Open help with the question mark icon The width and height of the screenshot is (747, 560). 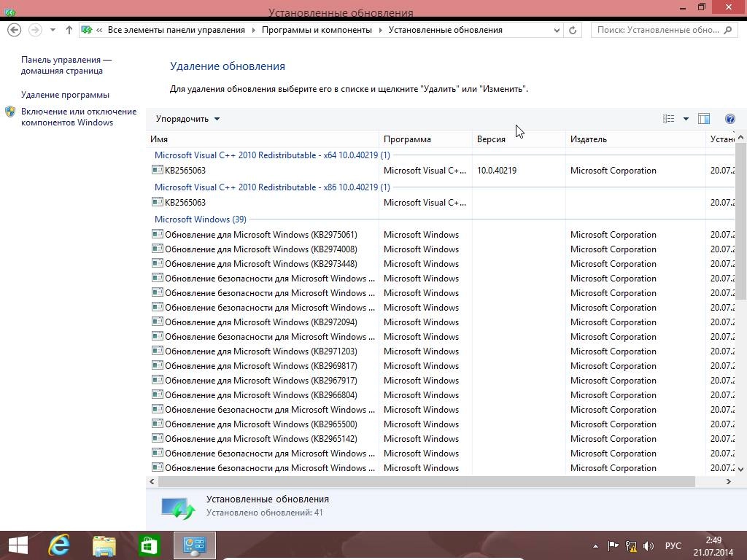pos(729,119)
